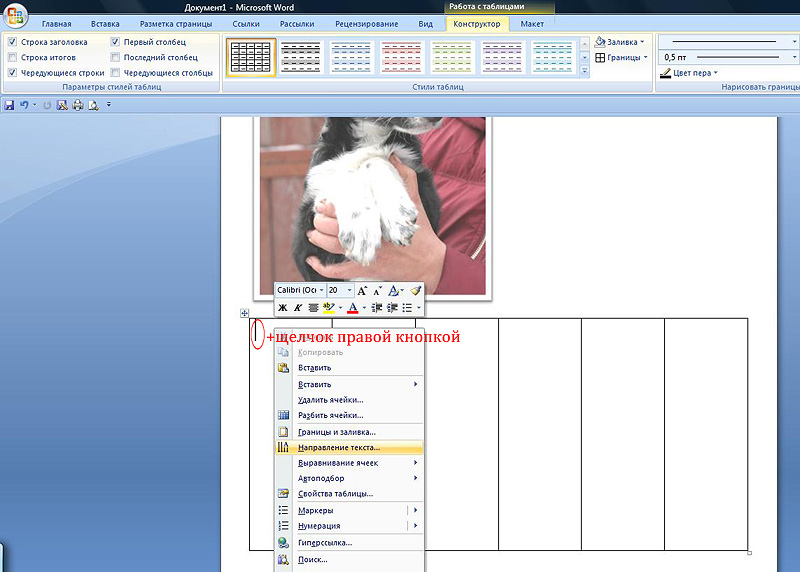Grow font size in mini toolbar
800x572 pixels.
pos(362,291)
